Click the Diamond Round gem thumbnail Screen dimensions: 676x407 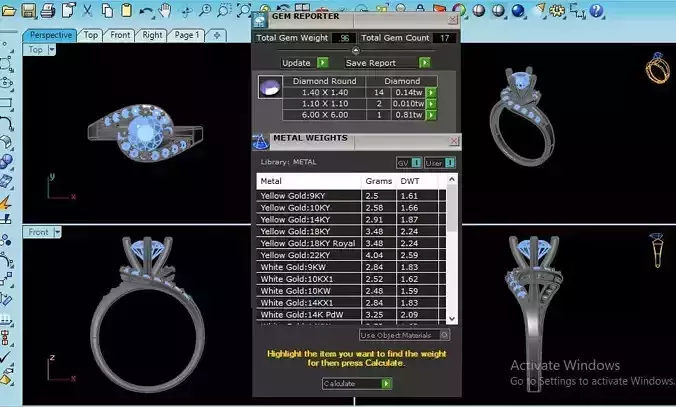[x=270, y=87]
